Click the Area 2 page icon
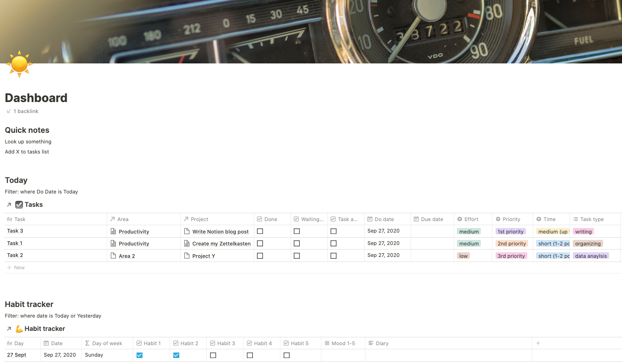This screenshot has width=622, height=364. coord(114,256)
